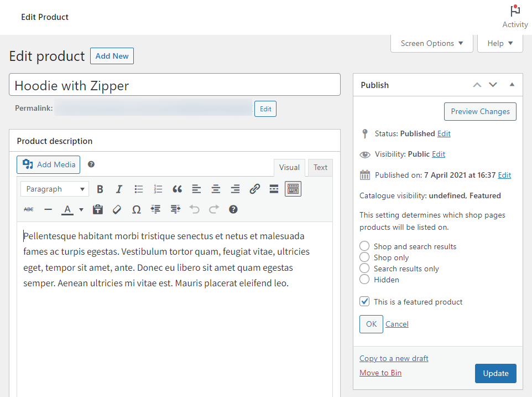Apply bold formatting in the editor
532x397 pixels.
tap(100, 189)
